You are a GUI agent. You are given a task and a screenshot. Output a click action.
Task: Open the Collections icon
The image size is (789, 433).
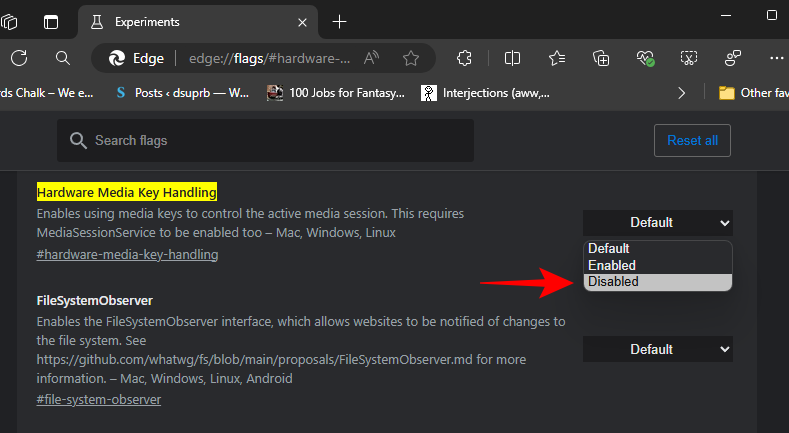601,58
